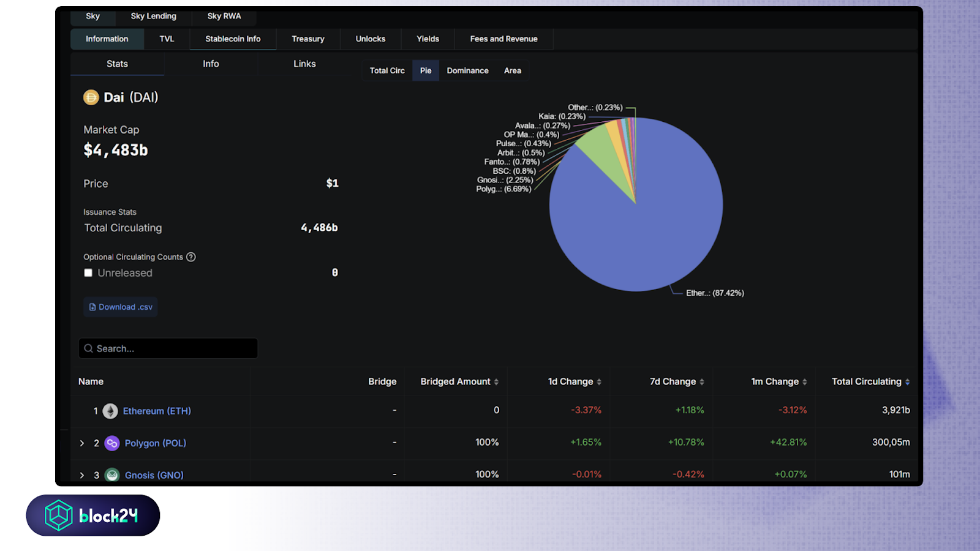Click the Avala..: (0.27%) pie label
Viewport: 980px width, 551px height.
(543, 126)
